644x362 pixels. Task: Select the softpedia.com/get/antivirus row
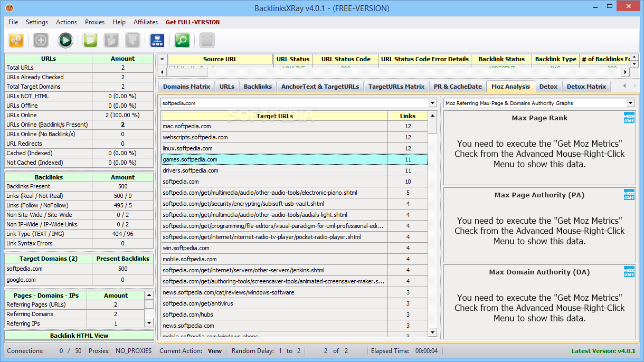click(x=295, y=303)
